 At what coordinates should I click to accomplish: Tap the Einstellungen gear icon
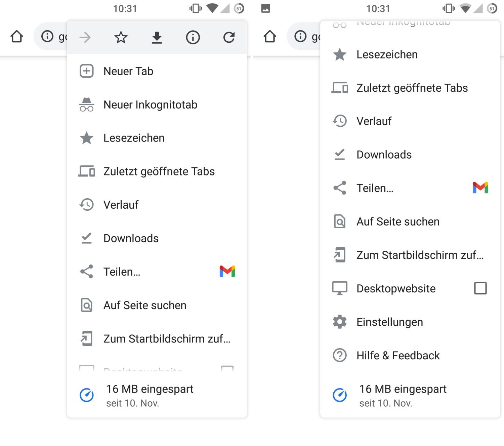pyautogui.click(x=340, y=322)
